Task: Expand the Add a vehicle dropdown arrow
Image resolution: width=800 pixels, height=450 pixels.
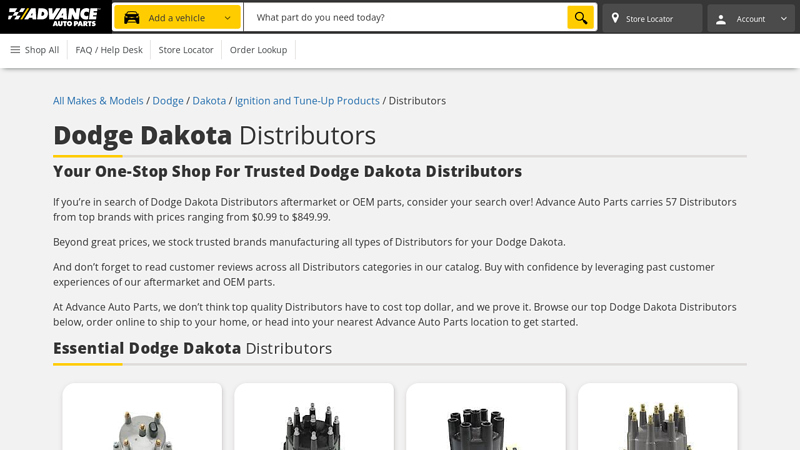Action: [228, 18]
